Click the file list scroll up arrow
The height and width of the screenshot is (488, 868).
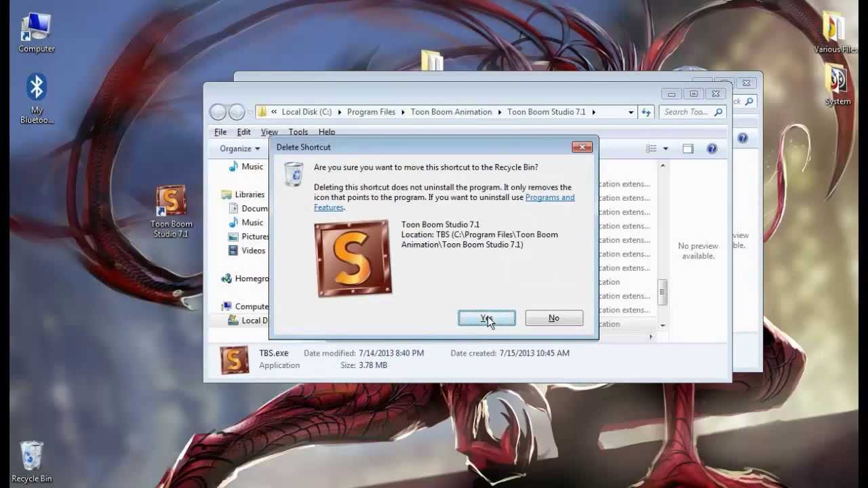(x=663, y=166)
